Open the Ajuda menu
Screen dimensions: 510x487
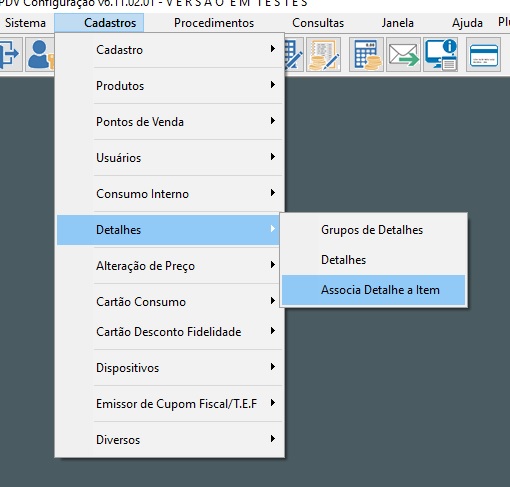467,23
